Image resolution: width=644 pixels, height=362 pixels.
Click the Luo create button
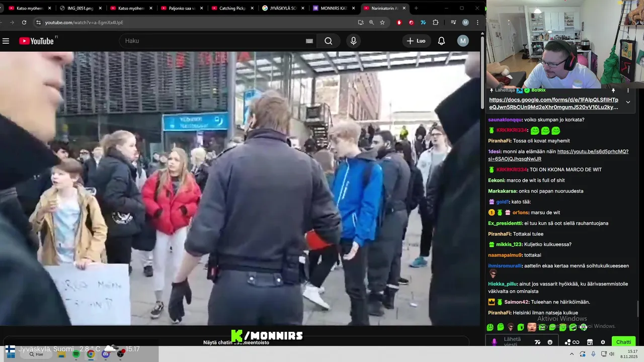(417, 41)
